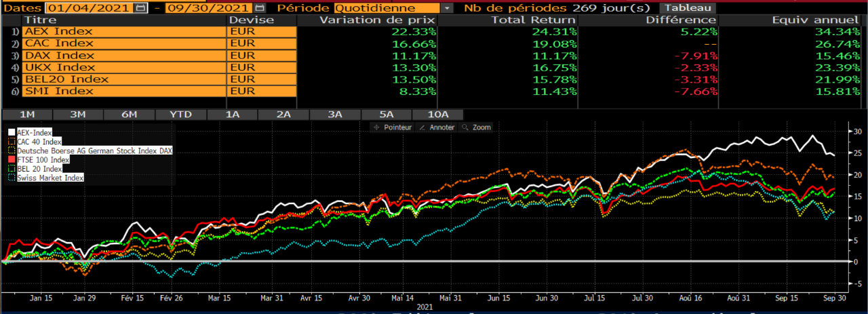Click the EUR currency cell for SMI Index
The image size is (868, 314).
pos(262,91)
